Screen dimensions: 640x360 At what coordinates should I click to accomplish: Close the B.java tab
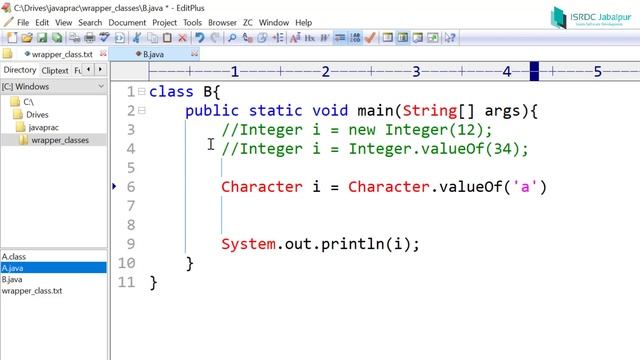pyautogui.click(x=195, y=53)
